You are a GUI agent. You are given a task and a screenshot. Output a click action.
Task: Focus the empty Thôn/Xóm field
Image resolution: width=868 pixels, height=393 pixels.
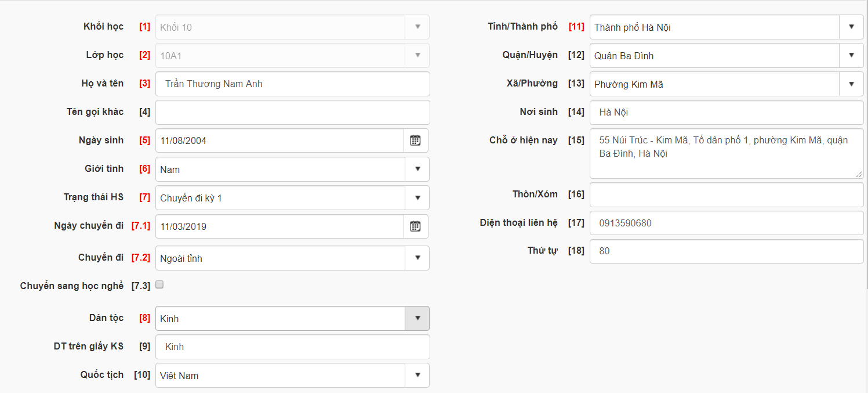(x=727, y=194)
